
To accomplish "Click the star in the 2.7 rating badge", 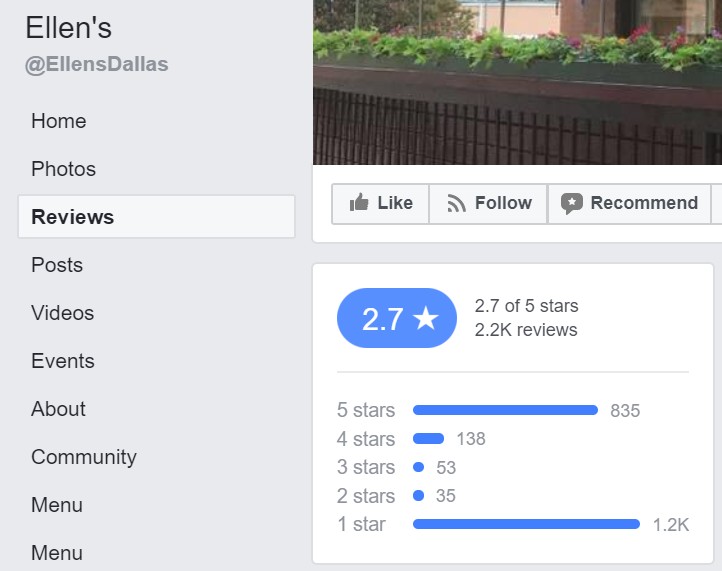I will 426,319.
